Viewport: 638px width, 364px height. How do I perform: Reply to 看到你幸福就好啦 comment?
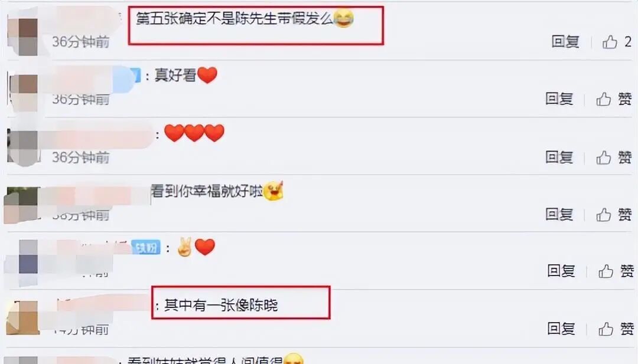click(559, 214)
